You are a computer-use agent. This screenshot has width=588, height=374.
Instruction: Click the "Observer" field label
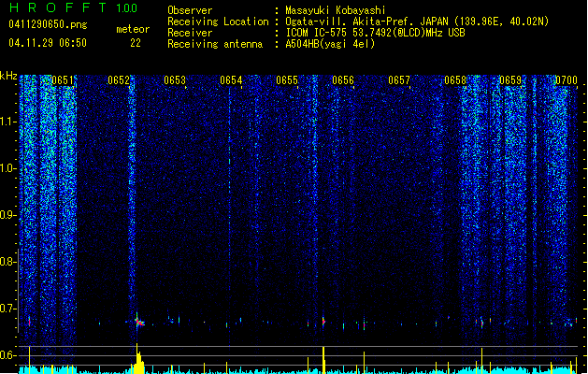click(x=190, y=10)
